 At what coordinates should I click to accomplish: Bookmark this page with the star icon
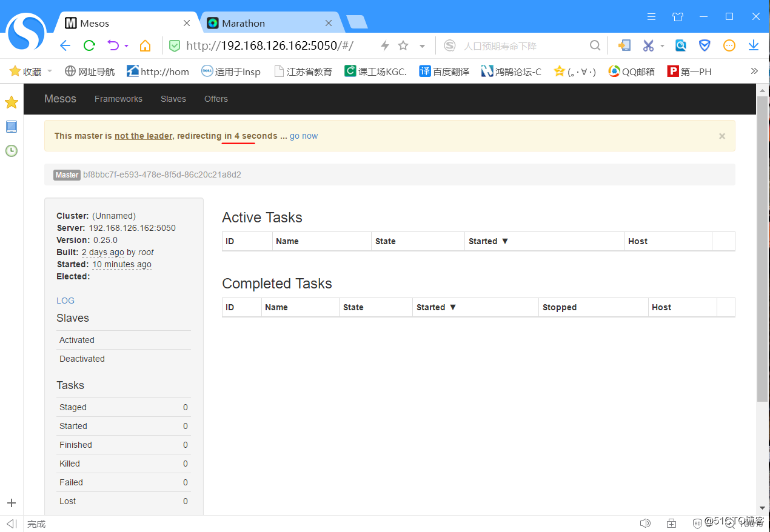[x=403, y=45]
